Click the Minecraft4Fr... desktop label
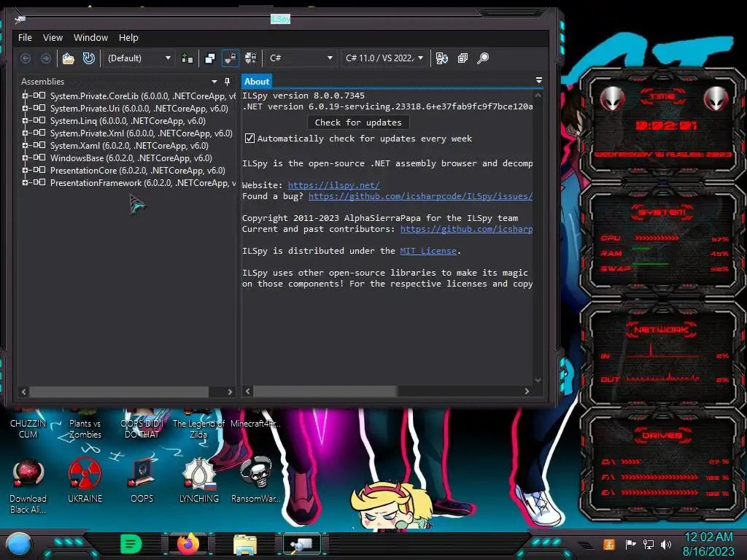The image size is (747, 560). pos(255,424)
